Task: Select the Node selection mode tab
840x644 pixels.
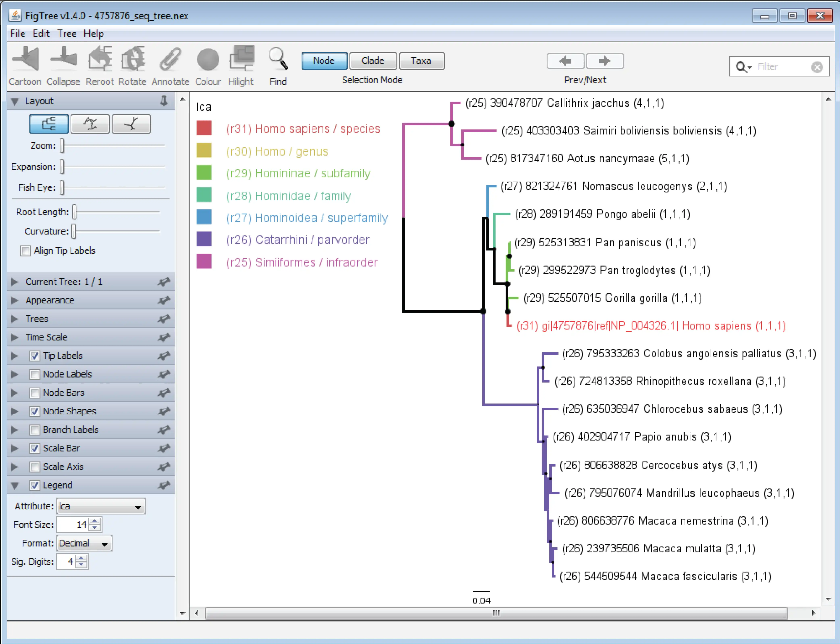Action: point(323,61)
